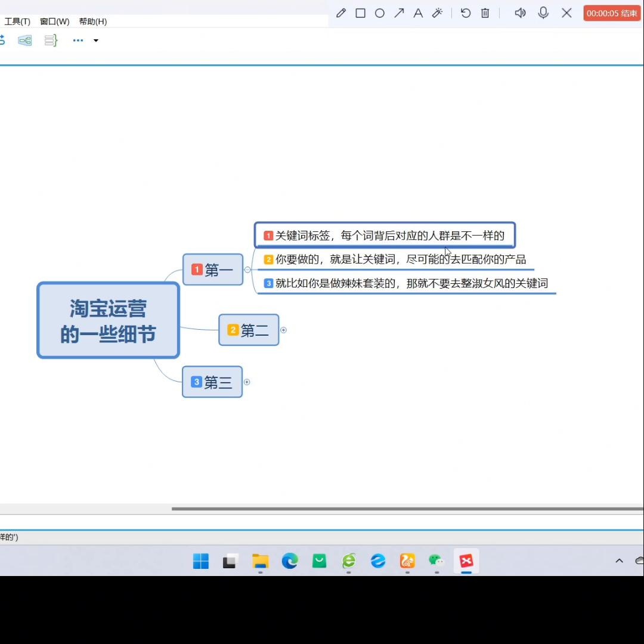This screenshot has height=644, width=644.
Task: Delete annotations with the trash icon
Action: click(485, 13)
